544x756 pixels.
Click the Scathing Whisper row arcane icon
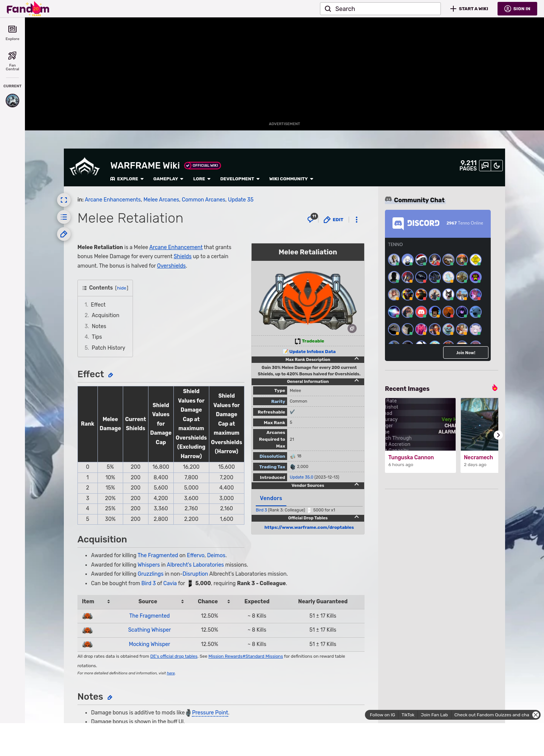[x=88, y=630]
